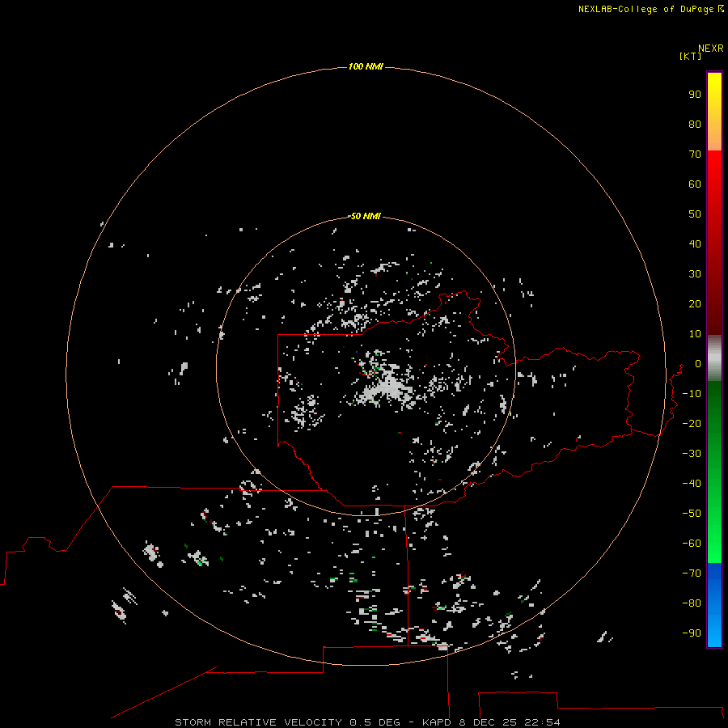Select the 100 NMI range ring label
The height and width of the screenshot is (728, 728).
(x=366, y=67)
